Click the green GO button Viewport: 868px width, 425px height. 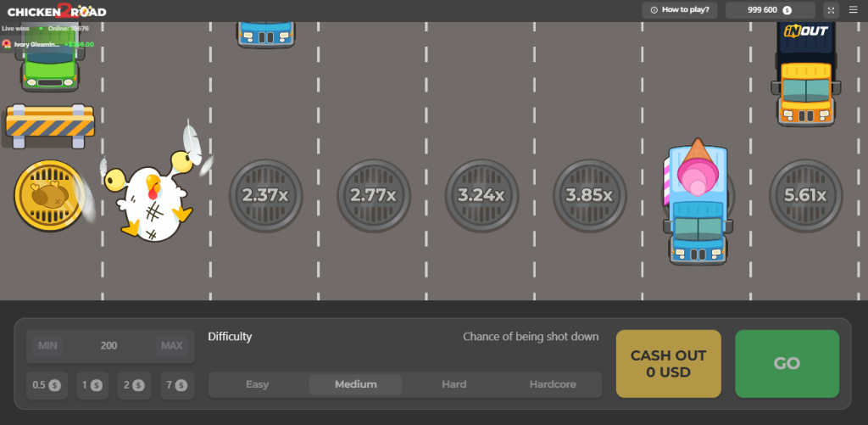(x=787, y=363)
